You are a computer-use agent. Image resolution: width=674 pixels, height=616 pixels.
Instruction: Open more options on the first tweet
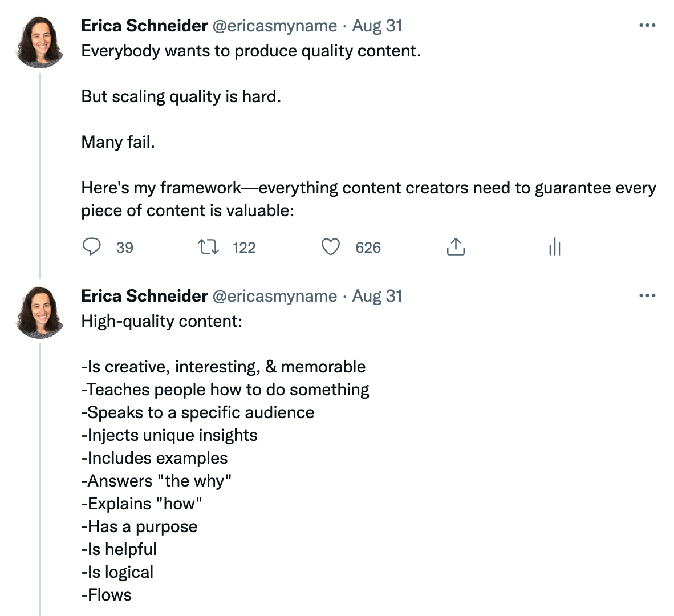647,26
